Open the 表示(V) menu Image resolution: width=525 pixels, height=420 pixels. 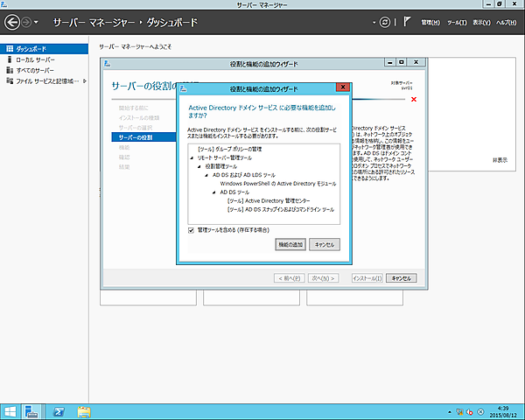[x=481, y=23]
